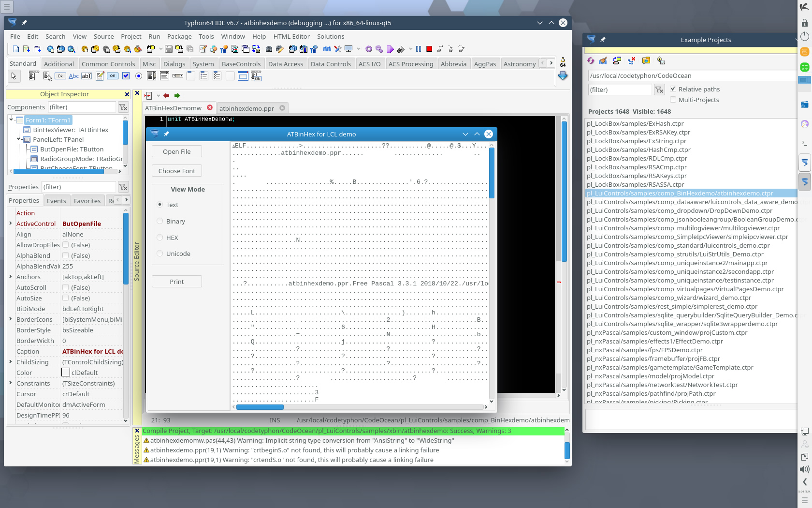Click the broom clean icon in Example Projects

(603, 60)
